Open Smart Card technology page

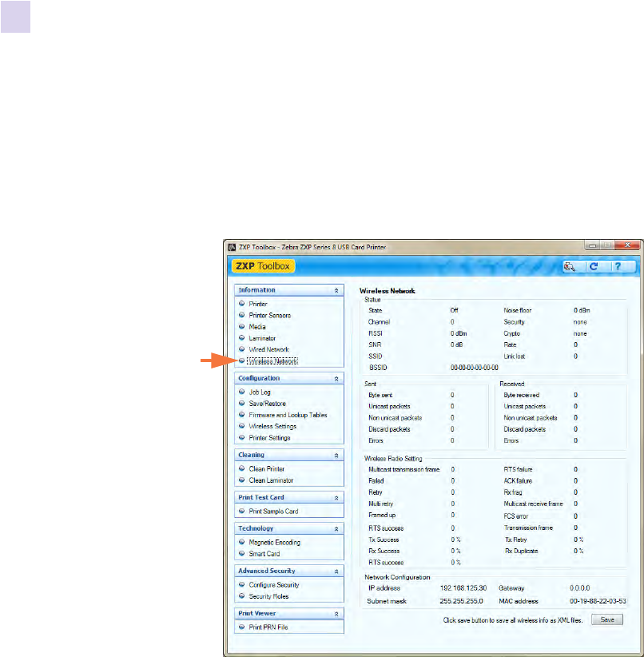(x=264, y=554)
